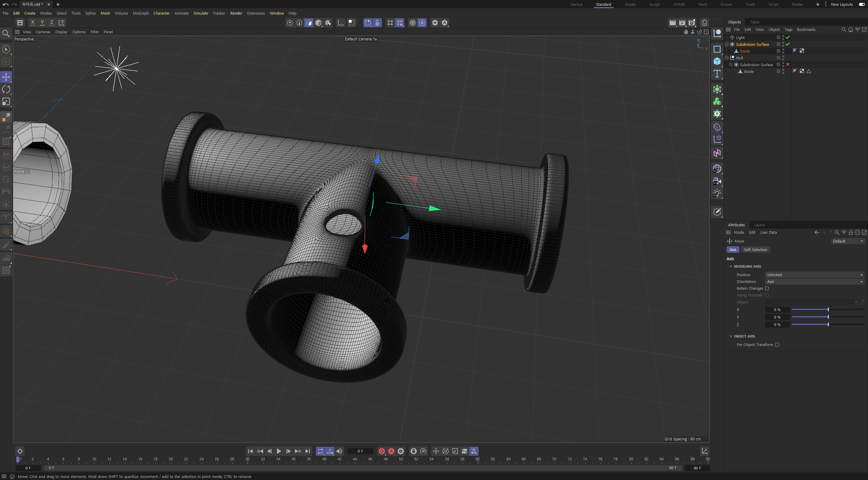The image size is (868, 480).
Task: Click the Autokeying button
Action: [391, 451]
